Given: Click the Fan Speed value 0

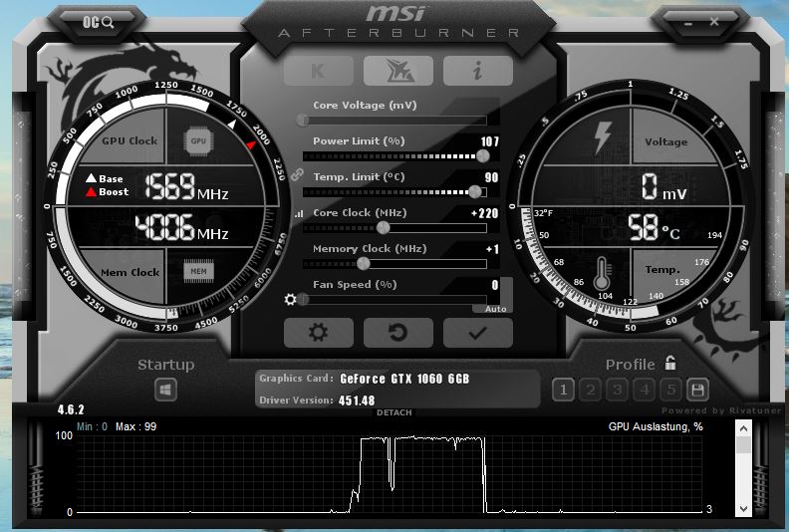Looking at the screenshot, I should click(x=495, y=285).
